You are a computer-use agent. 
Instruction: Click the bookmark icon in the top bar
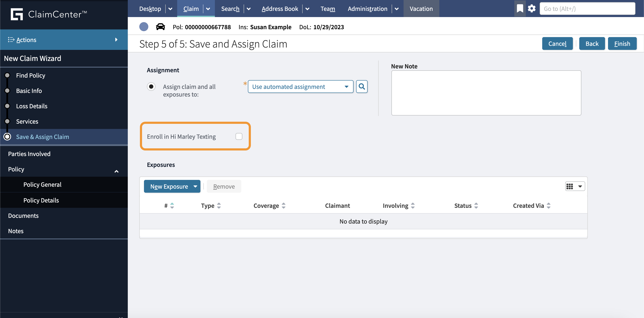click(x=520, y=8)
